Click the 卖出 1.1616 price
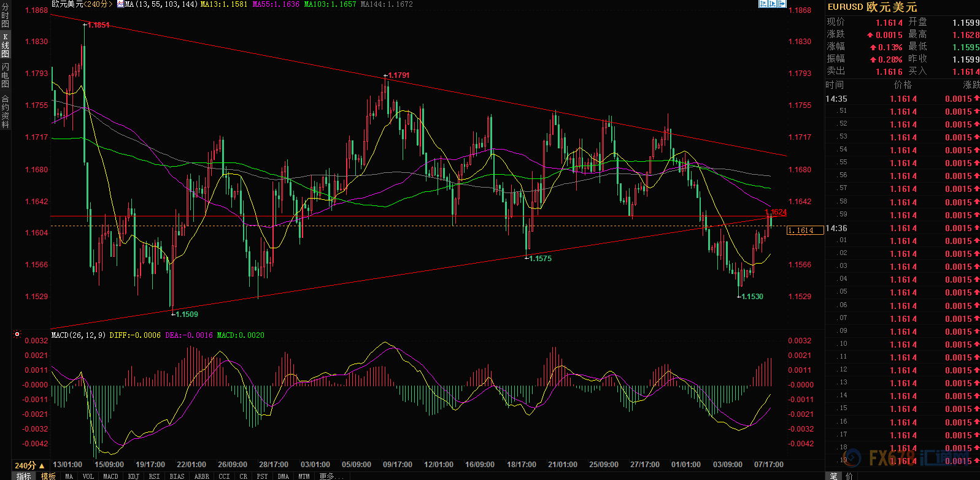Screen dimensions: 980x480 tap(889, 72)
